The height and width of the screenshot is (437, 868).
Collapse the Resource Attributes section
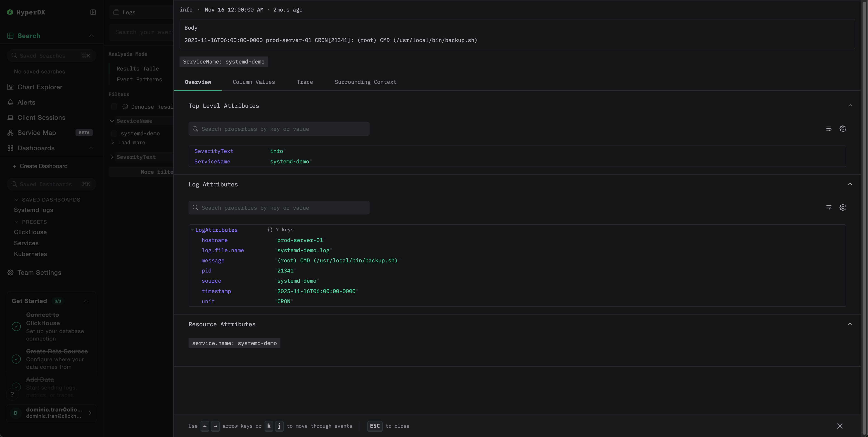click(x=850, y=324)
